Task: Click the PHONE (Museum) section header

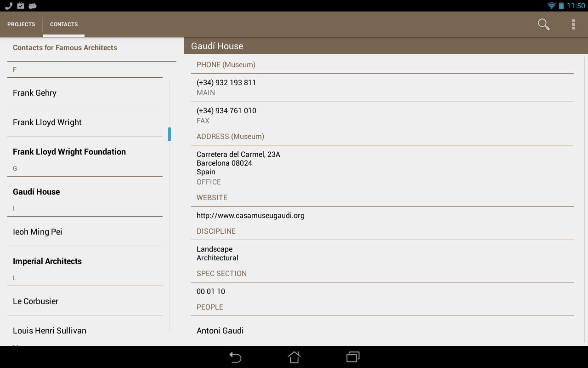Action: tap(226, 65)
